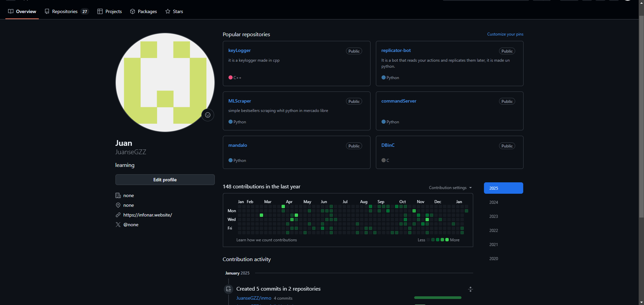644x305 pixels.
Task: Click the Public badge on keyLogger
Action: [354, 51]
